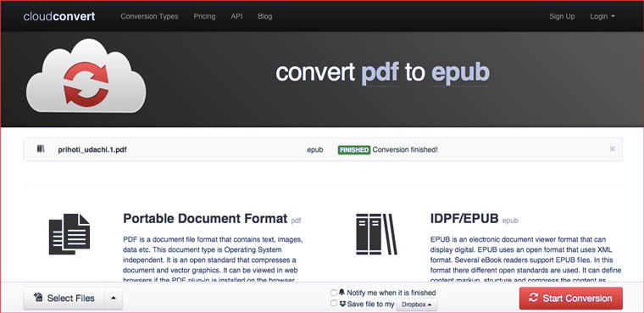The height and width of the screenshot is (313, 644).
Task: Click the EPUB bookshelf icon
Action: click(376, 234)
